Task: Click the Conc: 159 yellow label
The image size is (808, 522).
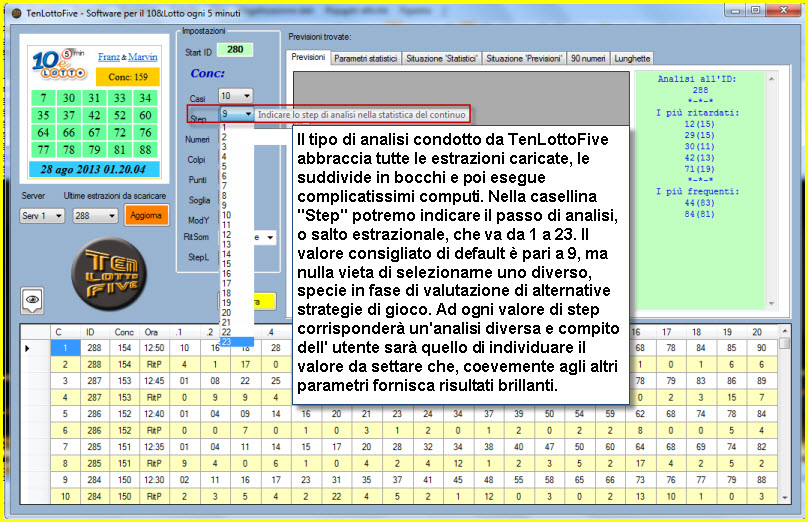Action: pos(128,77)
